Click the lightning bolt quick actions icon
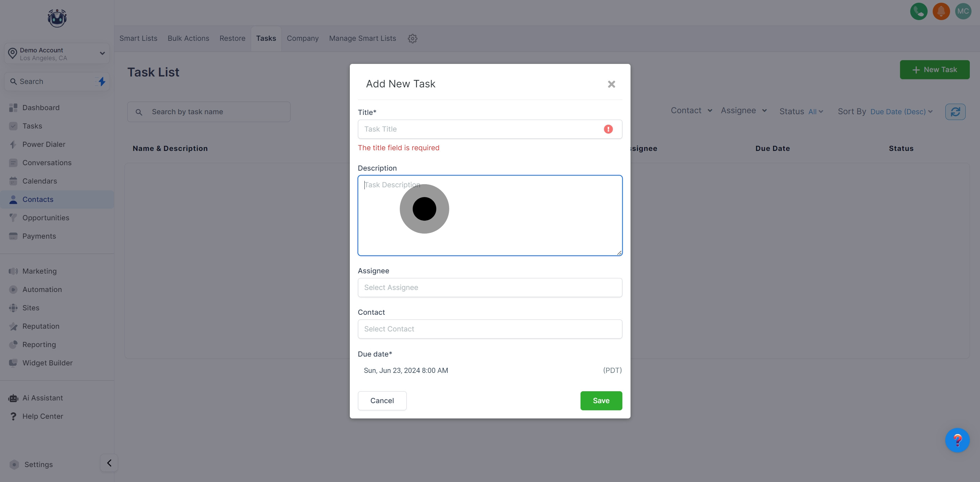The height and width of the screenshot is (482, 980). pyautogui.click(x=102, y=81)
